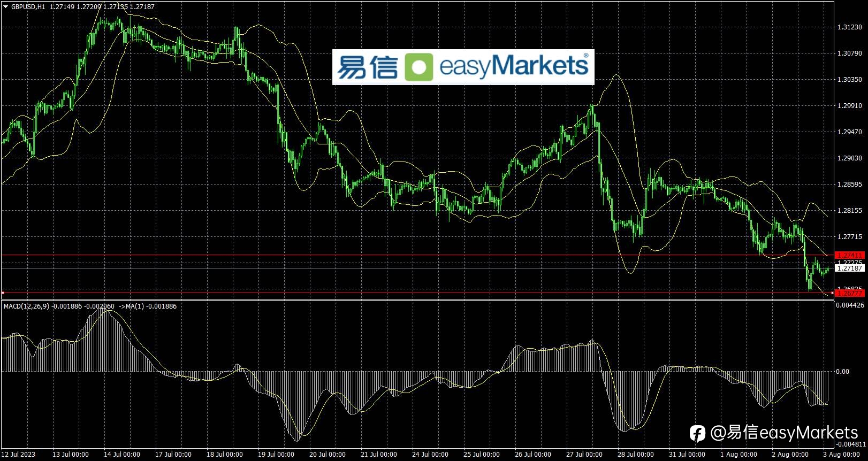Click the 1.29470 price axis label
The image size is (868, 461).
coord(850,132)
